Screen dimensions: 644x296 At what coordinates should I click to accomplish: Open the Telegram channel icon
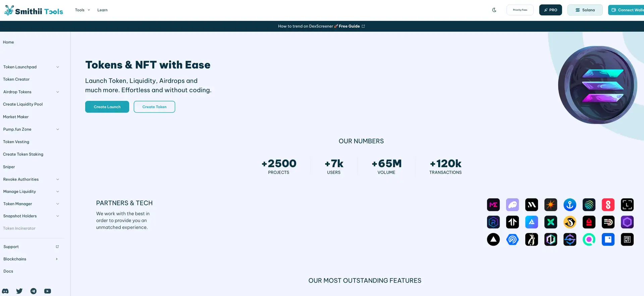[34, 291]
